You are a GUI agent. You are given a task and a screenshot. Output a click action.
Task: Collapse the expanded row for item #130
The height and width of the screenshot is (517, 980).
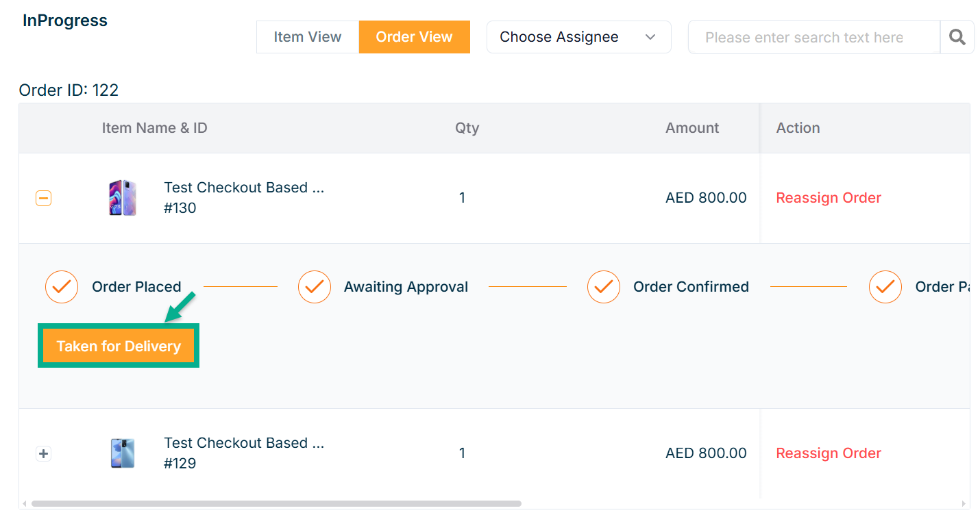tap(43, 199)
